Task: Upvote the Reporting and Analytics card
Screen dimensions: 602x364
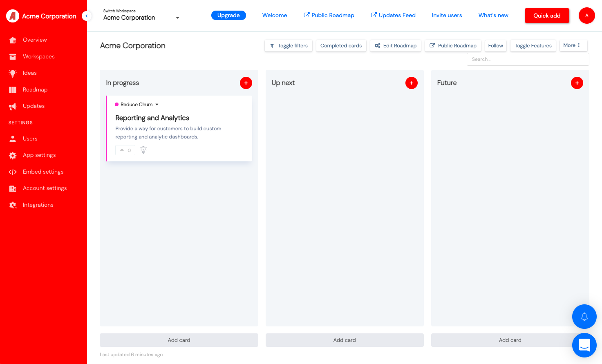Action: point(125,150)
